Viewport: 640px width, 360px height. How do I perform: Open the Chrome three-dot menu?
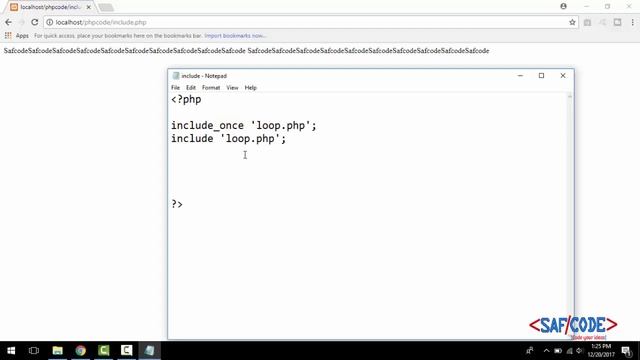pos(633,22)
